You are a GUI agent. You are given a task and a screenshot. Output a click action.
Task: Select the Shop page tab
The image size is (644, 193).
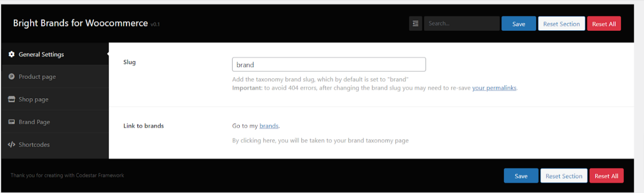point(55,99)
